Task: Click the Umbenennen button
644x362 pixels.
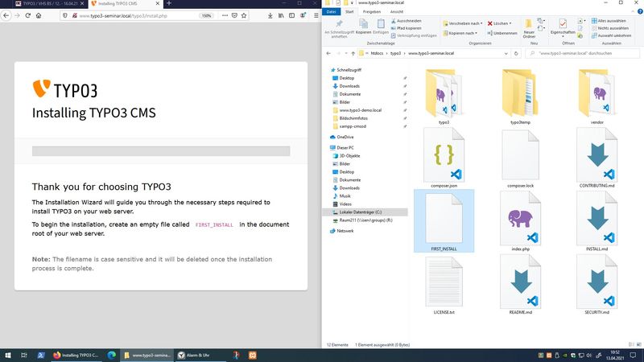Action: (x=505, y=33)
